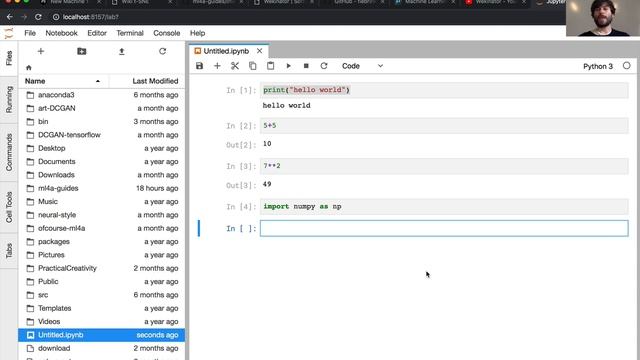Select the Pictures folder
This screenshot has width=640, height=360.
[x=101, y=255]
